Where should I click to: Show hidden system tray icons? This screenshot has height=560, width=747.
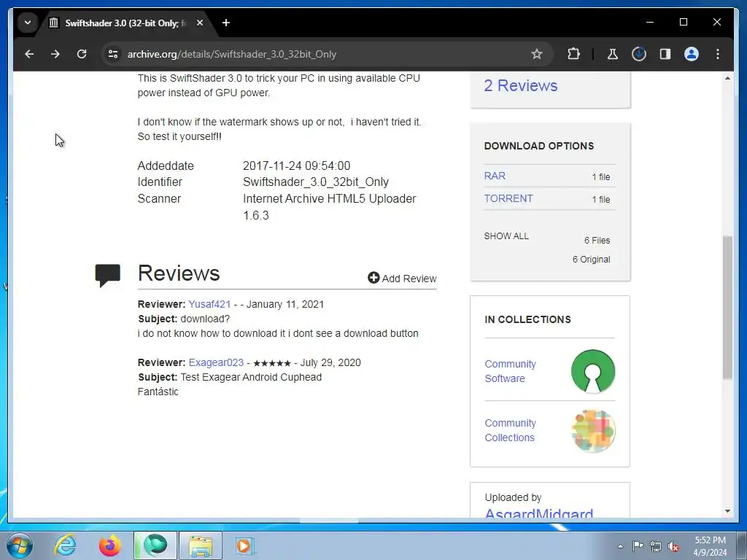(620, 546)
